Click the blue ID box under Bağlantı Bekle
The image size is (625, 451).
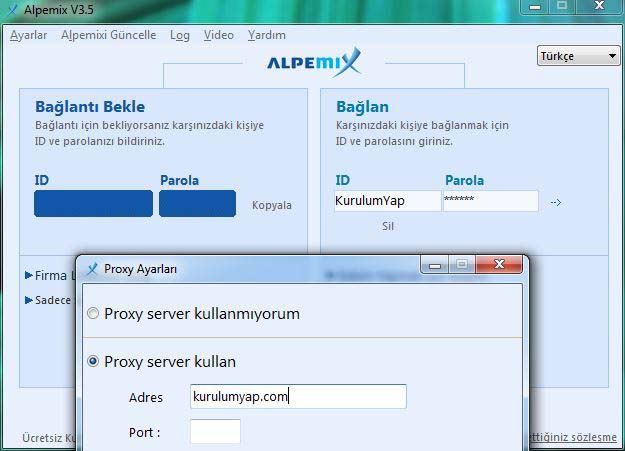[x=93, y=203]
